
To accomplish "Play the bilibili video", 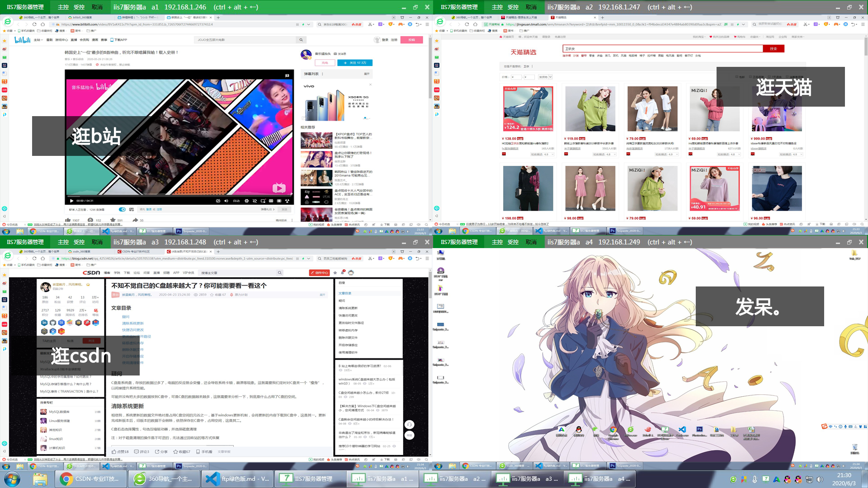I will 71,201.
